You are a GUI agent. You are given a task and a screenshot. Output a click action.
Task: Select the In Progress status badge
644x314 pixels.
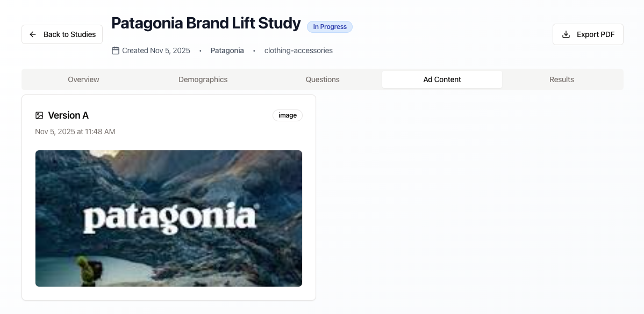[330, 26]
